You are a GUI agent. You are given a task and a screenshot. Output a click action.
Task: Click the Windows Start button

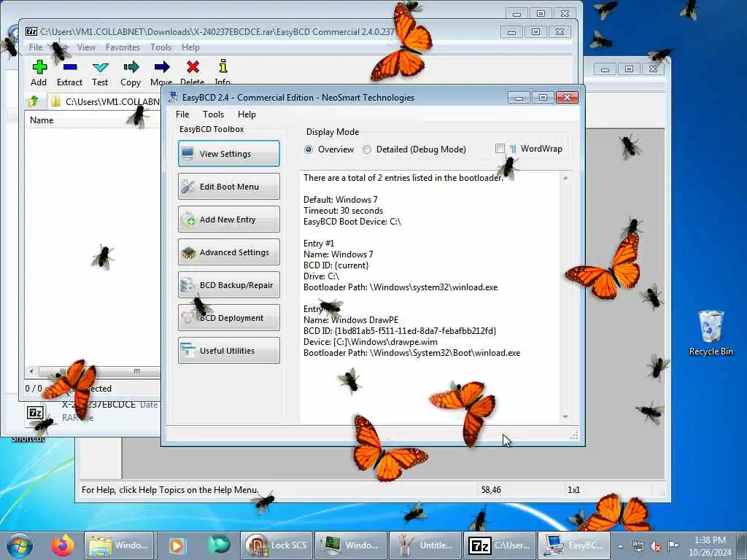pos(20,545)
